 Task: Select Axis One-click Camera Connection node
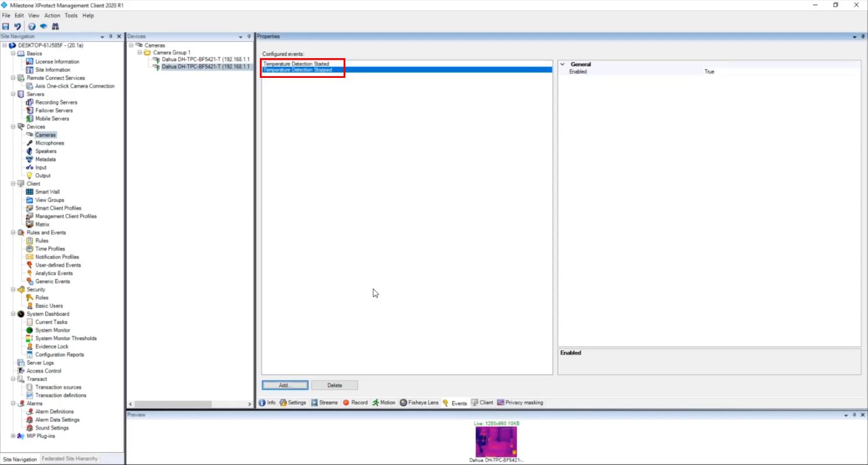pyautogui.click(x=75, y=86)
